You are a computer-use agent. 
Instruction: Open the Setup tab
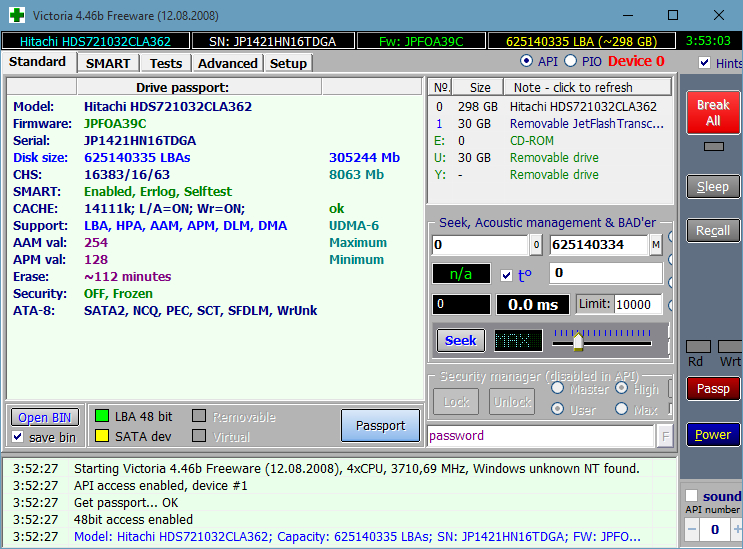(289, 63)
